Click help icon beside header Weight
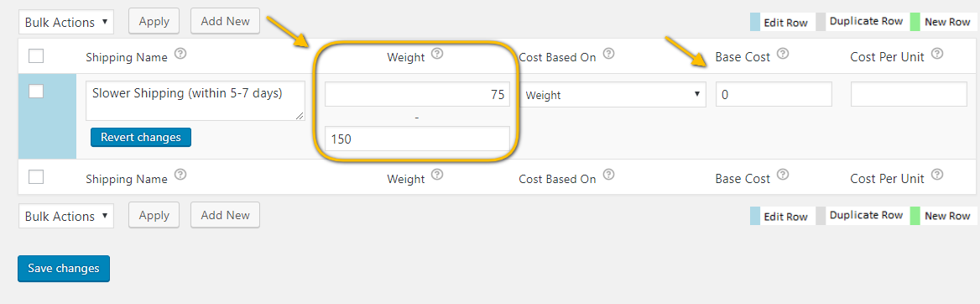Image resolution: width=980 pixels, height=304 pixels. (x=437, y=54)
